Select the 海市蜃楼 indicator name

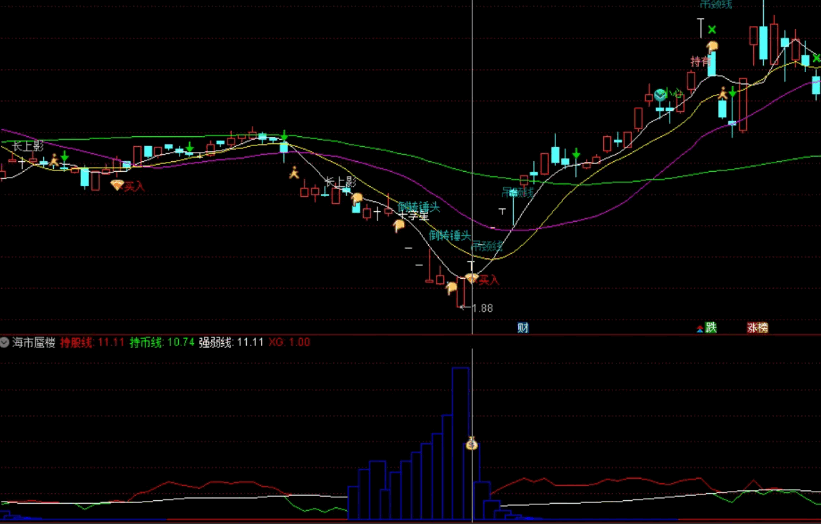point(34,342)
